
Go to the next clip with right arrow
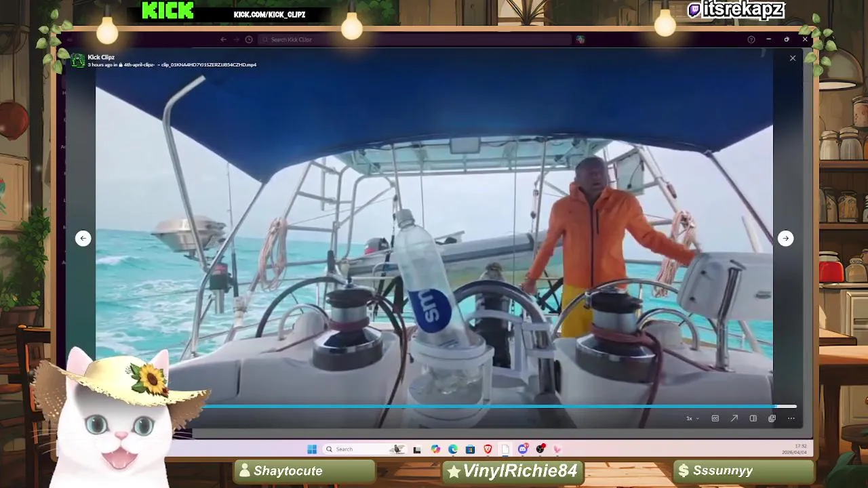pyautogui.click(x=785, y=238)
